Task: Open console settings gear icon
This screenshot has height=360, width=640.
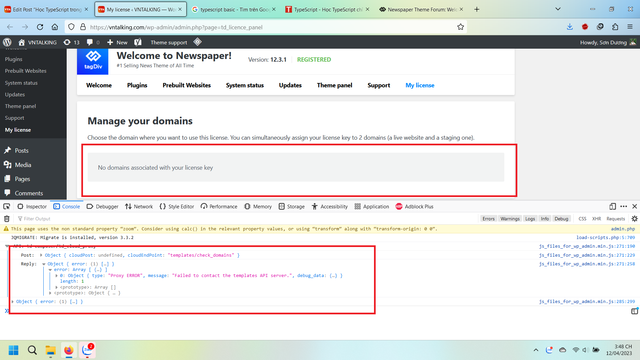Action: (x=634, y=219)
